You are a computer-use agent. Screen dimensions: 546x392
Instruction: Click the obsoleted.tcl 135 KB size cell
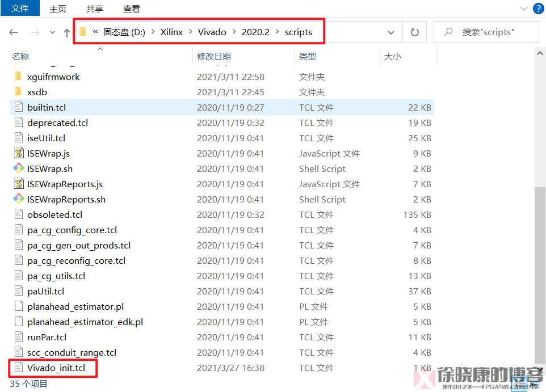(417, 215)
